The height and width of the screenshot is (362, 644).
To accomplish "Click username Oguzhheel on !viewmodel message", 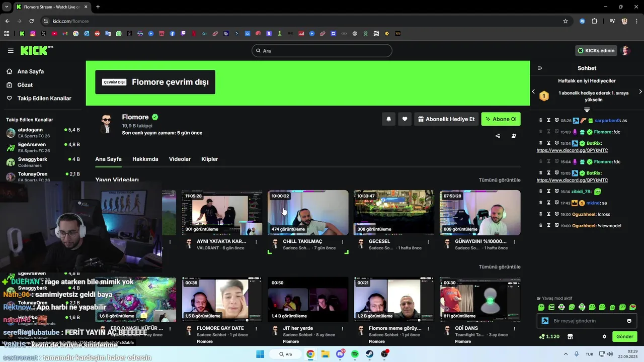I will click(584, 226).
